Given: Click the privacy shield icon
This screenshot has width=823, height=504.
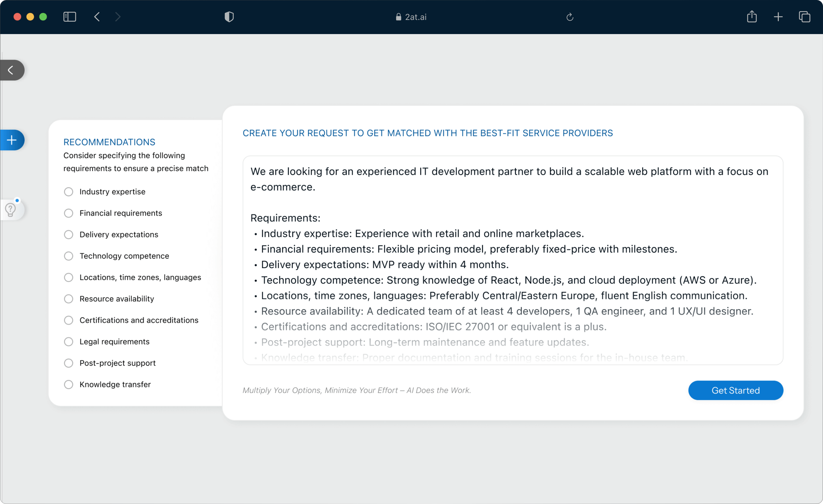Looking at the screenshot, I should [x=229, y=17].
